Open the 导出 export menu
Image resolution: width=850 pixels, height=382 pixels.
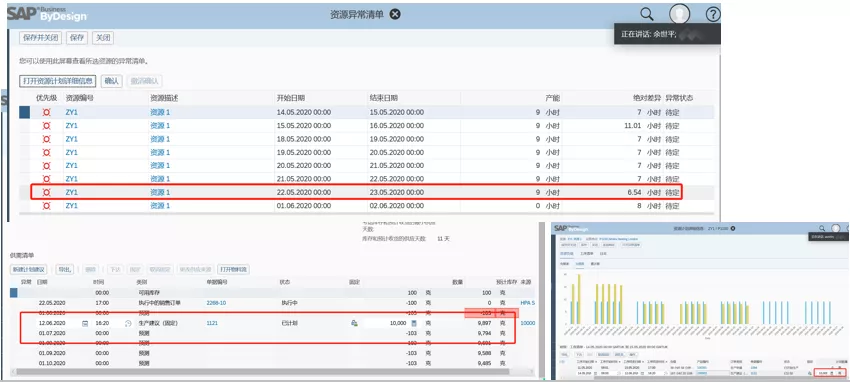65,269
